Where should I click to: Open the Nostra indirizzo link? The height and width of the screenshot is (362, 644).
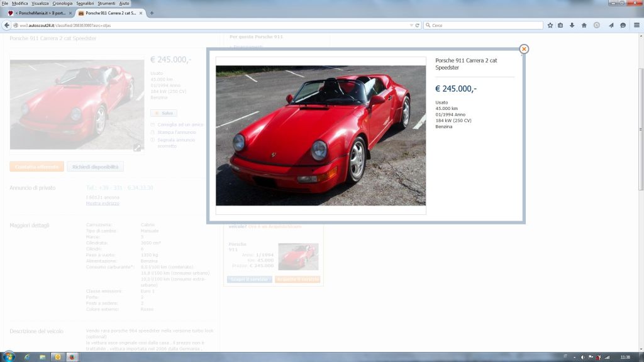click(103, 203)
